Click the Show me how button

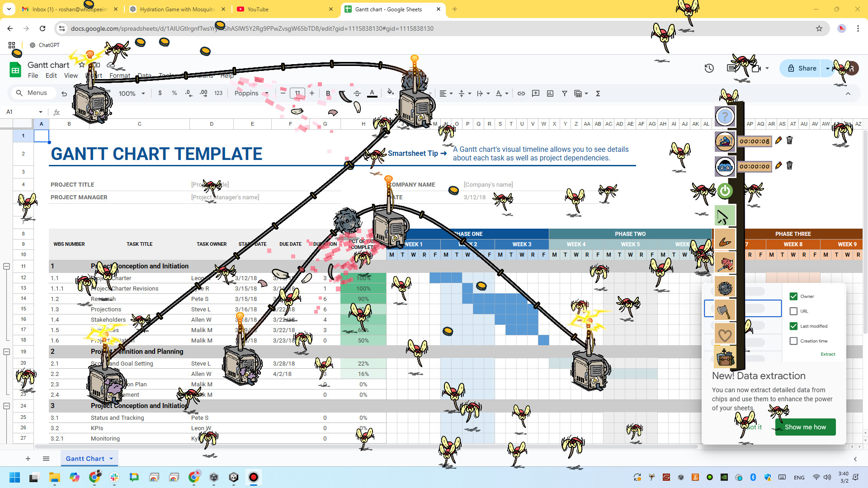coord(805,427)
